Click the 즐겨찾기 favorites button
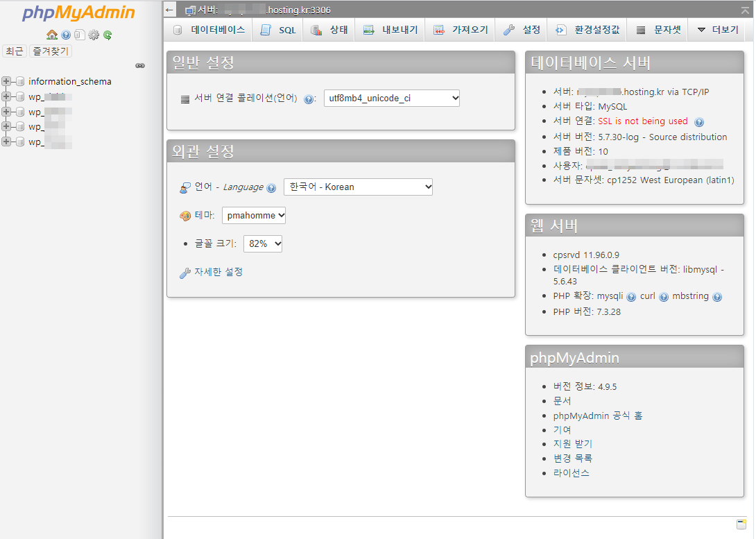Screen dimensions: 756x539 click(51, 51)
